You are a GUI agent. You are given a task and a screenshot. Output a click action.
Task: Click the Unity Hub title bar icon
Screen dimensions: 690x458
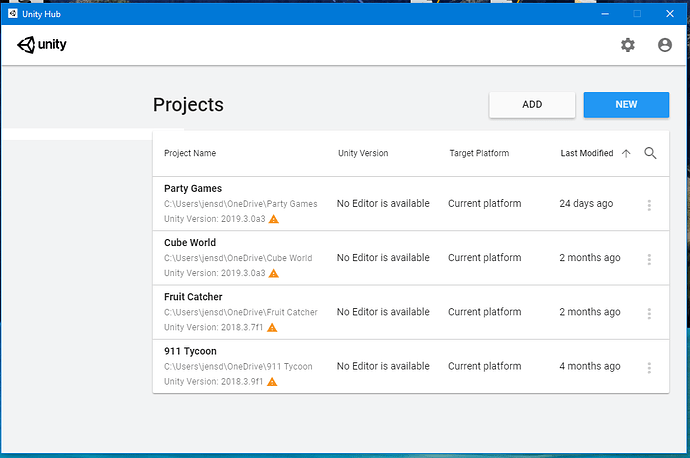tap(13, 13)
